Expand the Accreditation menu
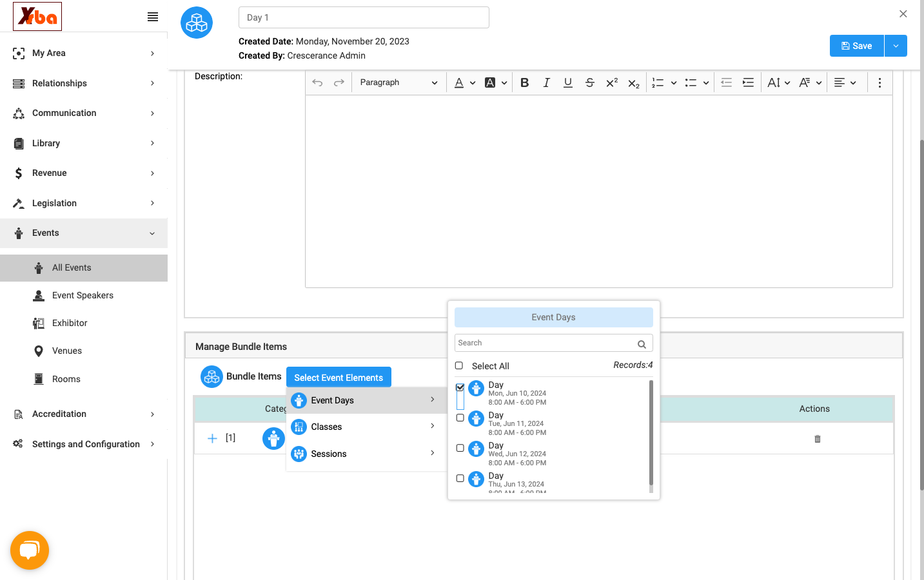 click(x=84, y=414)
